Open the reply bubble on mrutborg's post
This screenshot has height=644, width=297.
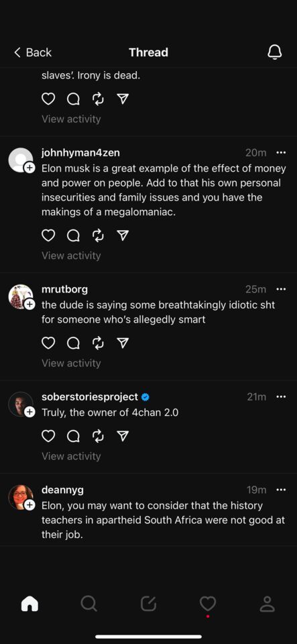[73, 343]
